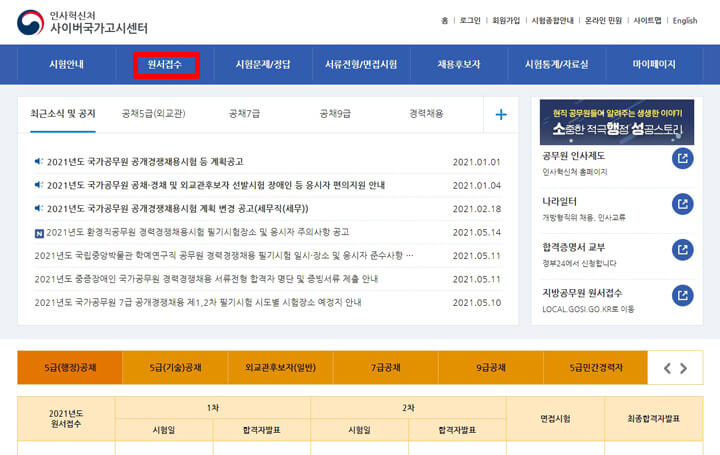Viewport: 720px width, 455px height.
Task: Select the 5급민간경력자 schedule tab
Action: pyautogui.click(x=596, y=367)
